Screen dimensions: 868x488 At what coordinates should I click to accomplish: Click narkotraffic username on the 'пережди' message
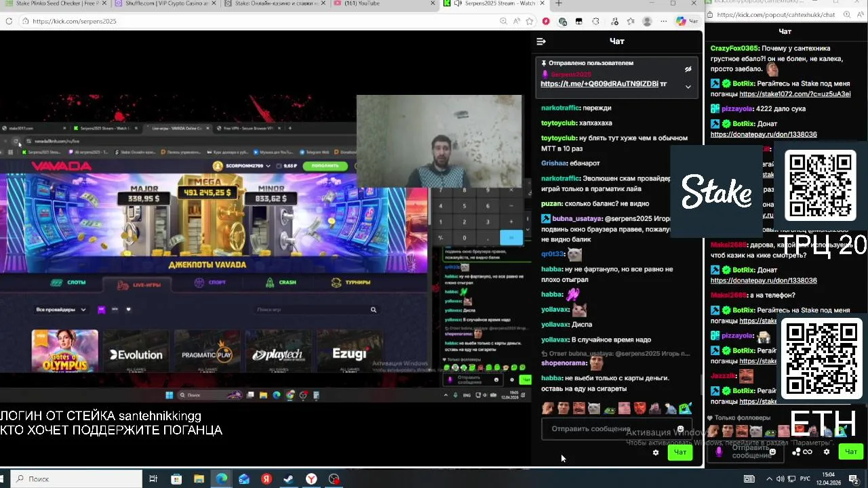coord(561,108)
